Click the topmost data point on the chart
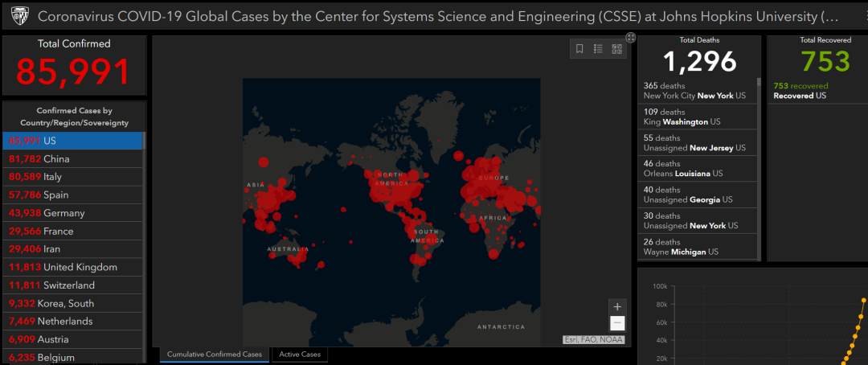This screenshot has height=365, width=868. click(863, 301)
